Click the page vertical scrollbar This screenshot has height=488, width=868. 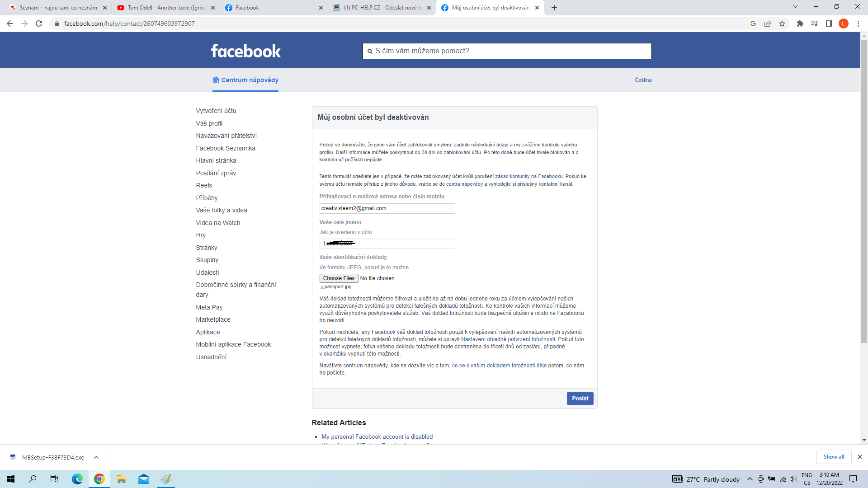(x=864, y=190)
